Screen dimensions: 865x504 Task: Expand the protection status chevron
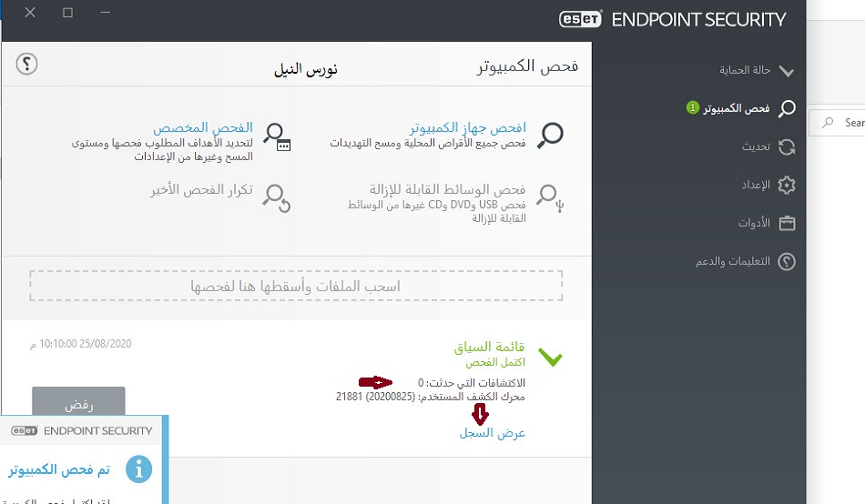[787, 71]
